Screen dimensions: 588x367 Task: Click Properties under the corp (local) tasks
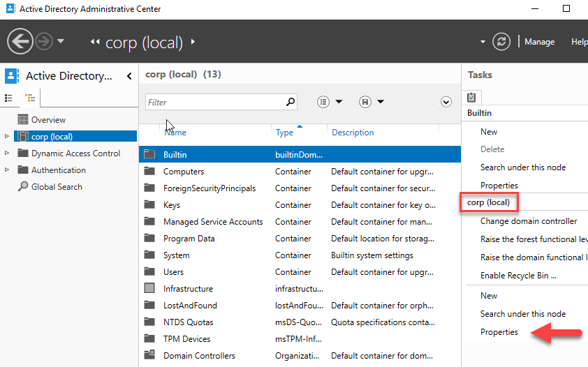coord(499,332)
